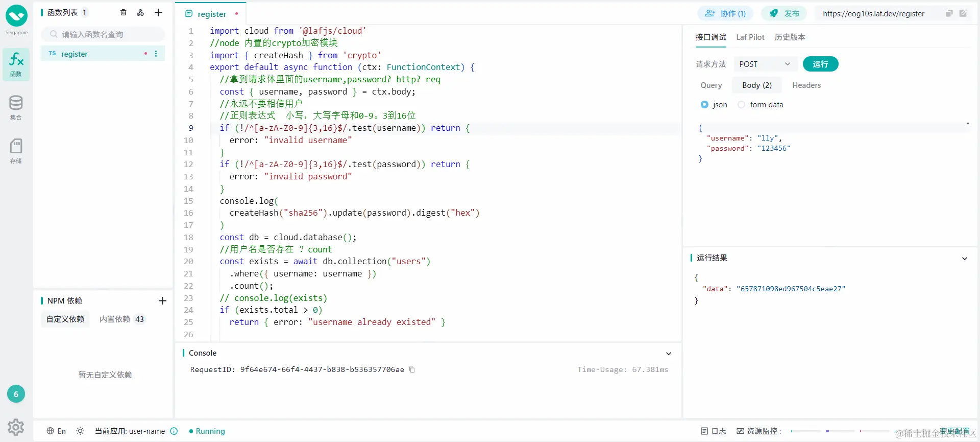Viewport: 980px width, 442px height.
Task: Click the function name search field
Action: tap(103, 34)
